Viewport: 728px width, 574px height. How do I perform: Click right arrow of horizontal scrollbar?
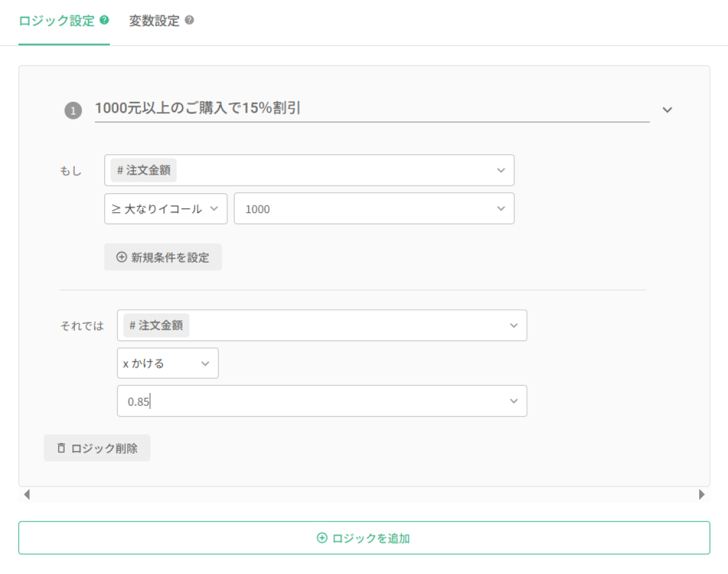coord(702,494)
